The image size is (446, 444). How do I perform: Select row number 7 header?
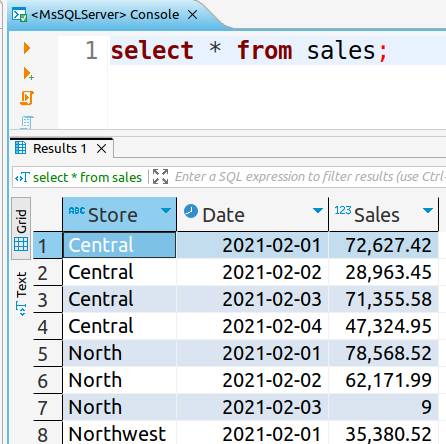tap(48, 407)
